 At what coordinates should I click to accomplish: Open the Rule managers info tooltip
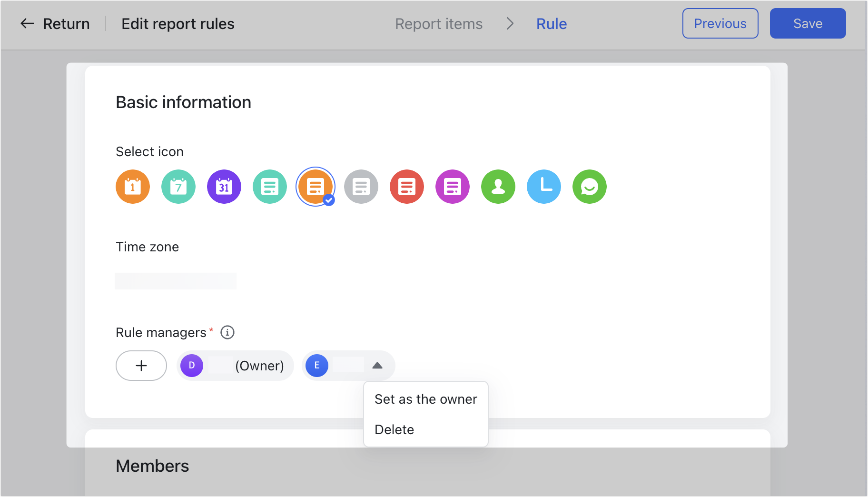point(227,332)
